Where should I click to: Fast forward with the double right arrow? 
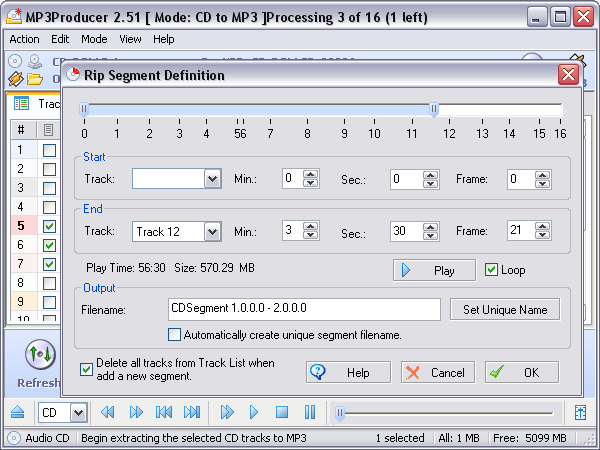(x=136, y=412)
